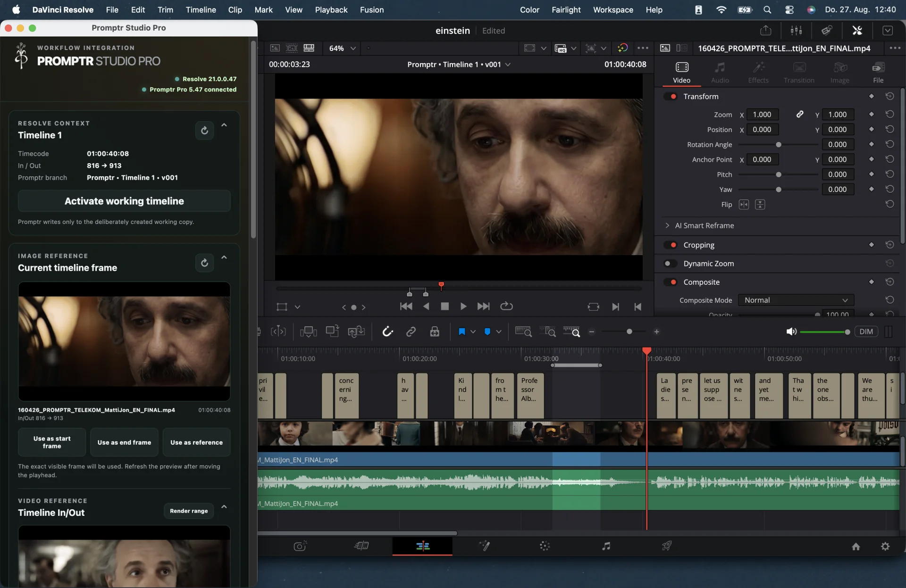Toggle position lock icon
The width and height of the screenshot is (906, 588).
[435, 332]
